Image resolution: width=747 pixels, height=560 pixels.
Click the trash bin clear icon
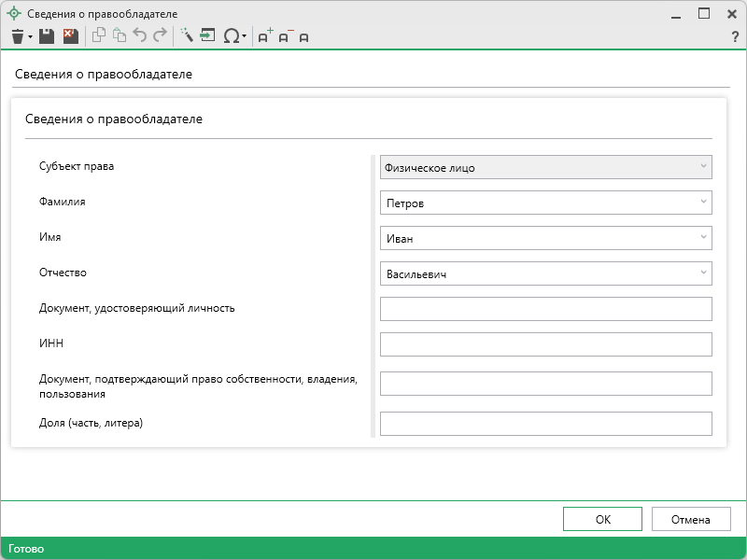[17, 36]
